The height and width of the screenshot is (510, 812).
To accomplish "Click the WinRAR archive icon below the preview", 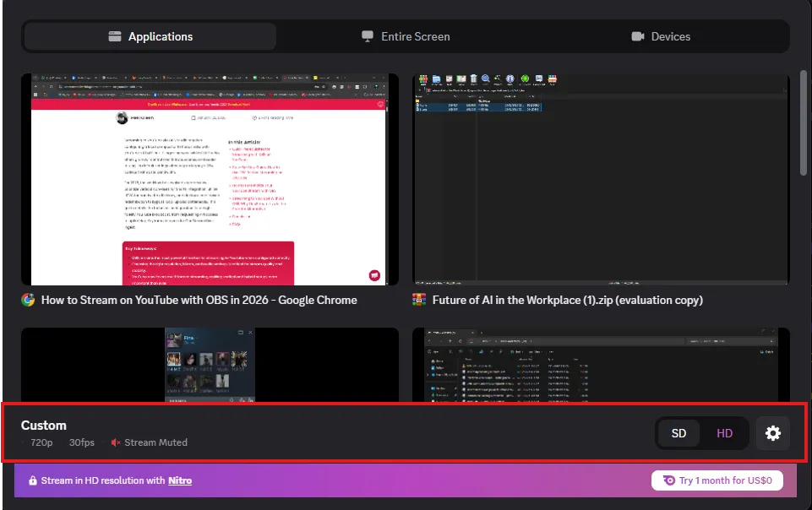I will [x=419, y=300].
